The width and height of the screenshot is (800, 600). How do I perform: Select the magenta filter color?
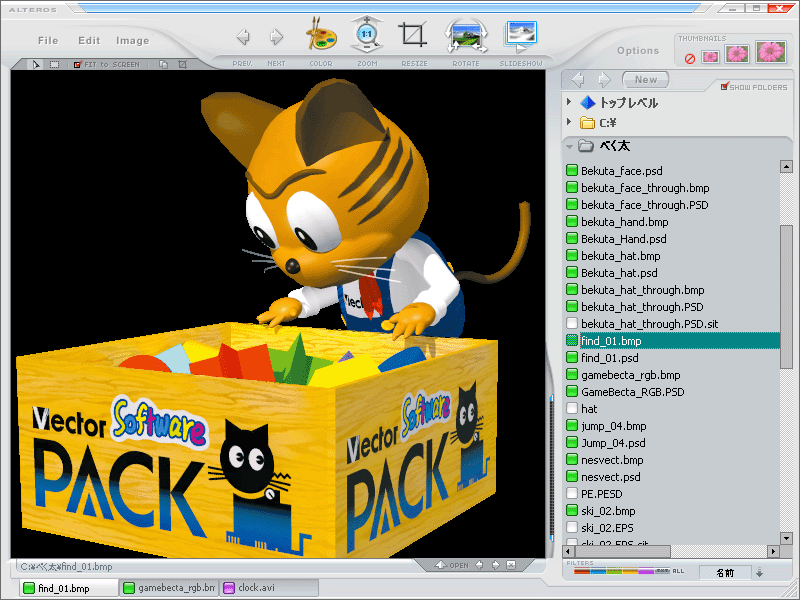coord(646,571)
